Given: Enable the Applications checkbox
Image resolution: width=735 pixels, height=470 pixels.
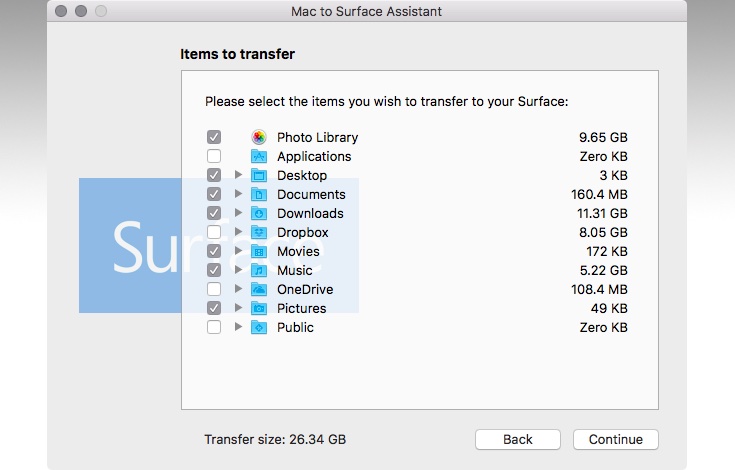Looking at the screenshot, I should 214,156.
